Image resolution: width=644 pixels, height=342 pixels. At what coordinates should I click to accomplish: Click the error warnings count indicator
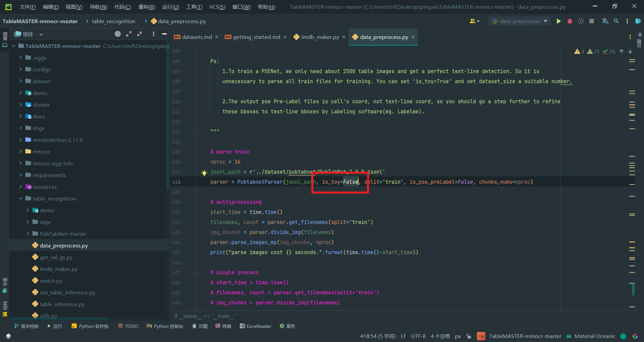click(x=579, y=51)
